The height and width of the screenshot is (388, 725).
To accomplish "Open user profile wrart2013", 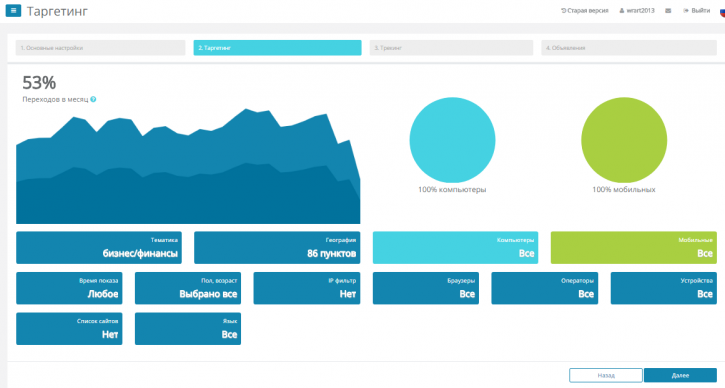I will (637, 11).
